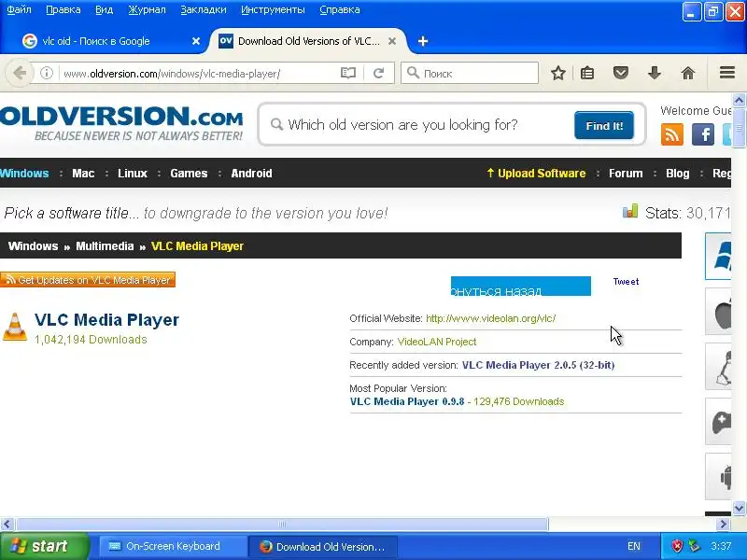
Task: Open the Forum link
Action: (626, 174)
